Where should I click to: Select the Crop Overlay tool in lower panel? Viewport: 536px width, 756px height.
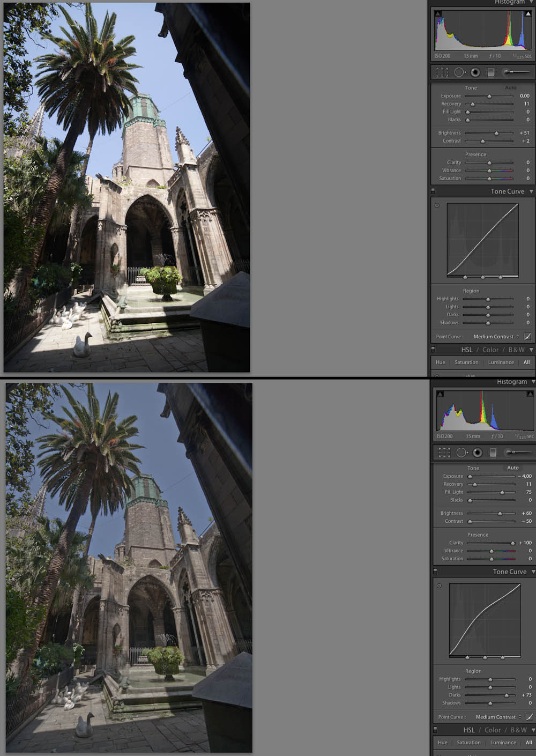click(444, 453)
